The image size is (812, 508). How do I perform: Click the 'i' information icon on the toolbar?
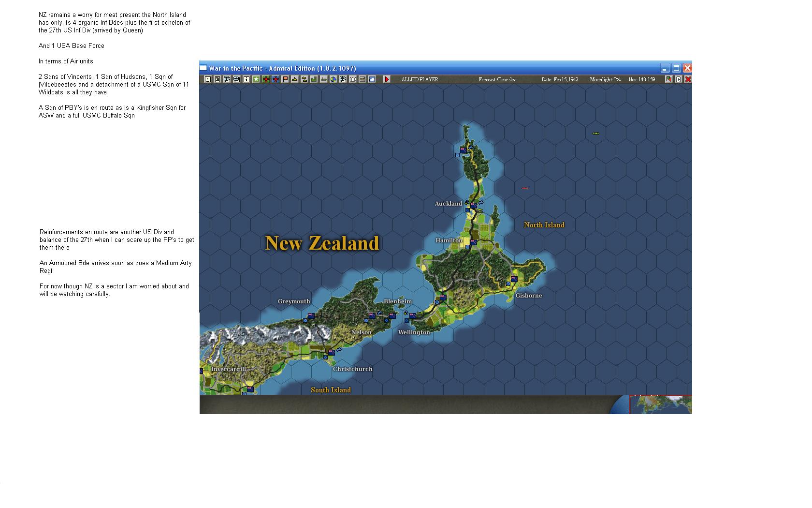(246, 80)
